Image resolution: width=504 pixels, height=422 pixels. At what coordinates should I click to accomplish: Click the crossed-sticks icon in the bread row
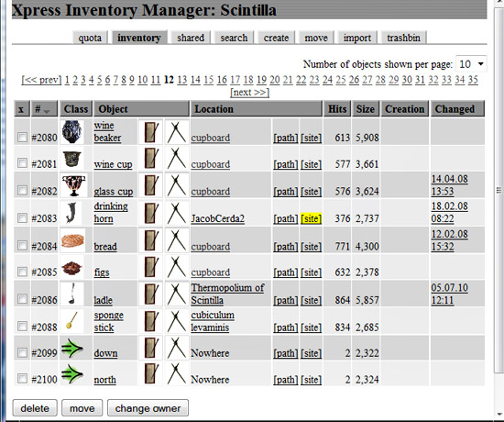point(177,240)
